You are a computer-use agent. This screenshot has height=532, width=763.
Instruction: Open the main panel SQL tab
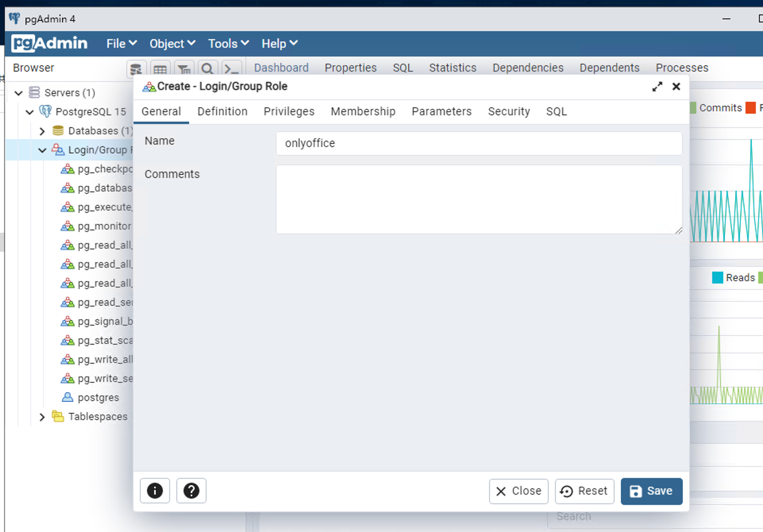pos(403,68)
